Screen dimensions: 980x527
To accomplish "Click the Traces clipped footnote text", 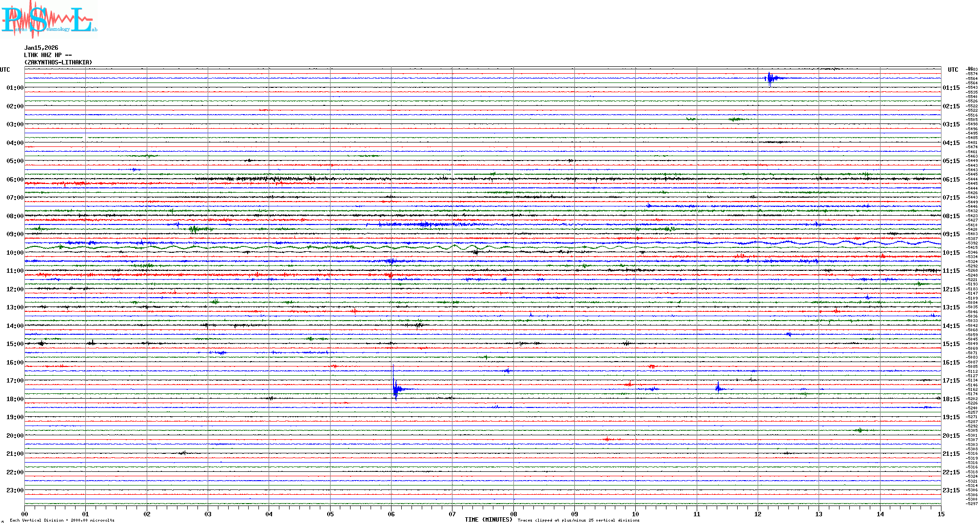I will [x=578, y=520].
